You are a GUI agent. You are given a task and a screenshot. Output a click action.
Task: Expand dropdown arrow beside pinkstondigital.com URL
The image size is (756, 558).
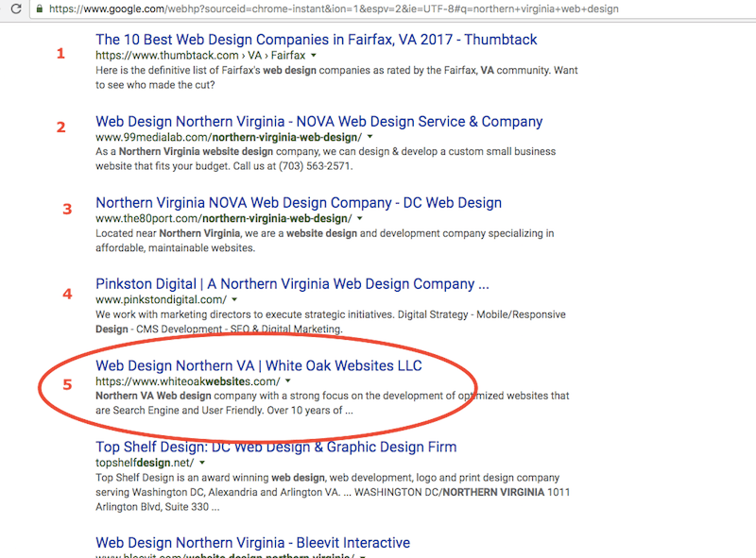[x=234, y=299]
